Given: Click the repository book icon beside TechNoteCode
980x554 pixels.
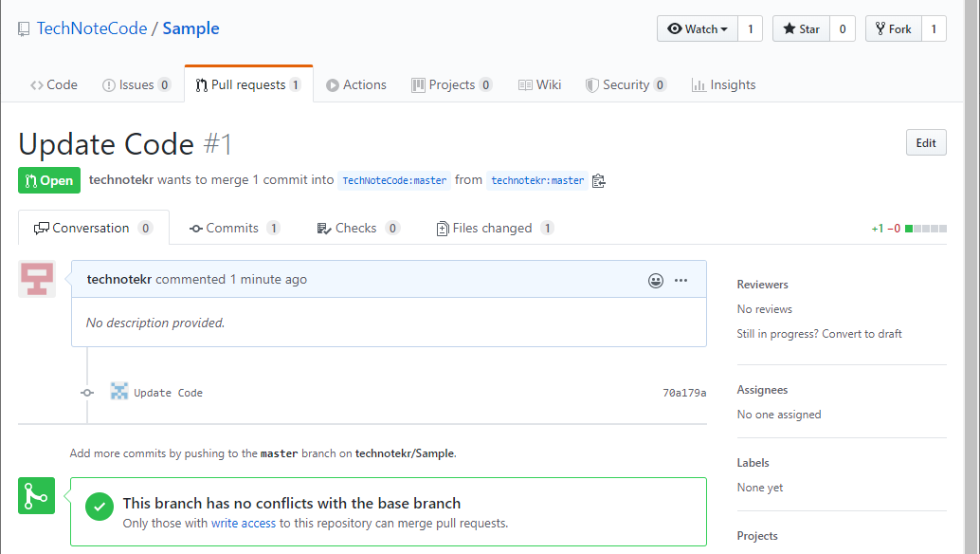Looking at the screenshot, I should point(24,28).
